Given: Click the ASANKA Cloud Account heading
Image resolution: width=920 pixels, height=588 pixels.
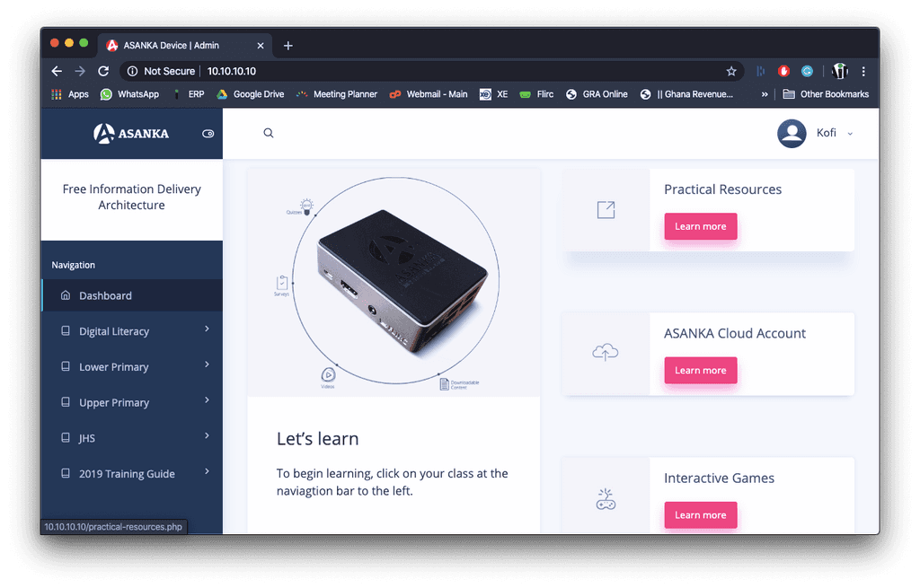Looking at the screenshot, I should pos(735,334).
